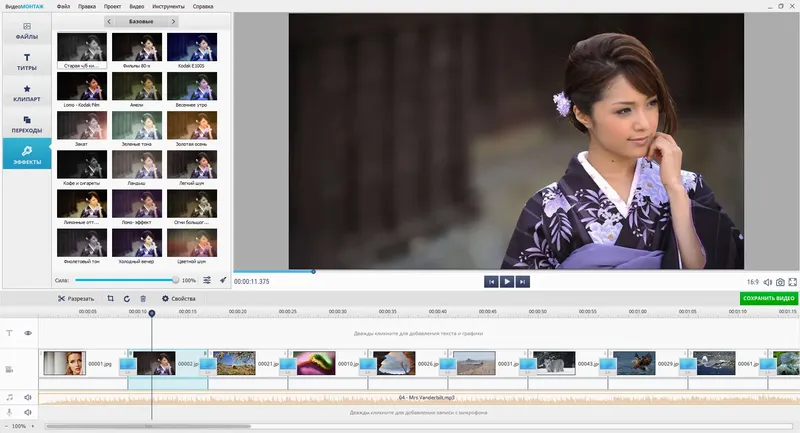Go to the previous effects category

(x=109, y=21)
